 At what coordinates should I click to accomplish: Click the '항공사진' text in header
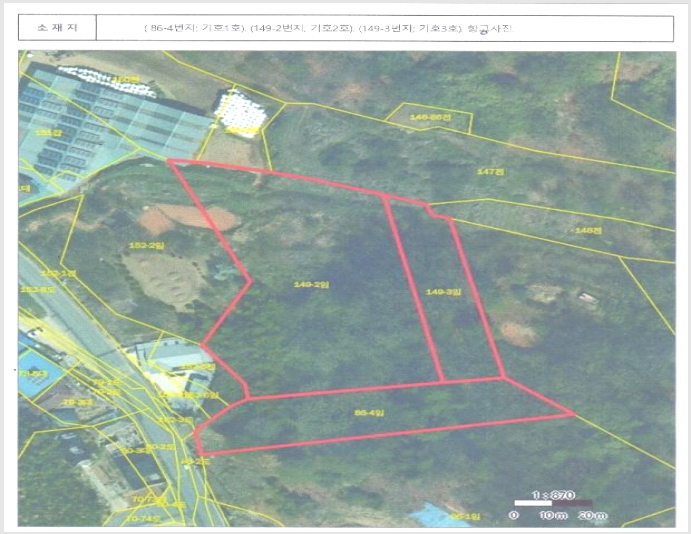click(x=490, y=29)
